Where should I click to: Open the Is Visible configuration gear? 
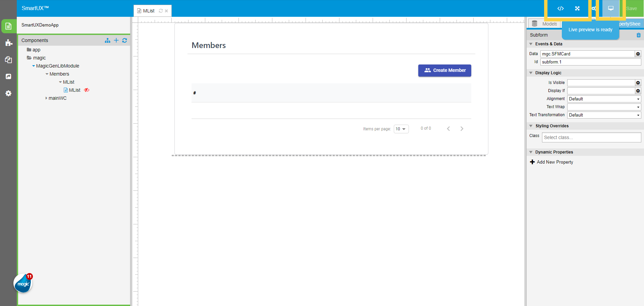(x=638, y=83)
